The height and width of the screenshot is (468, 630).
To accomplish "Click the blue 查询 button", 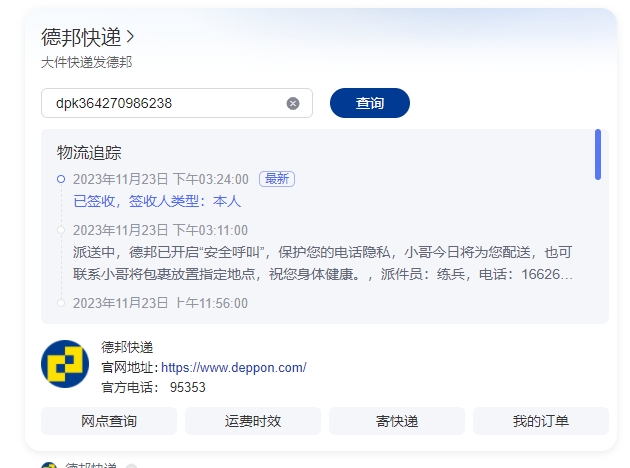I will pyautogui.click(x=370, y=103).
